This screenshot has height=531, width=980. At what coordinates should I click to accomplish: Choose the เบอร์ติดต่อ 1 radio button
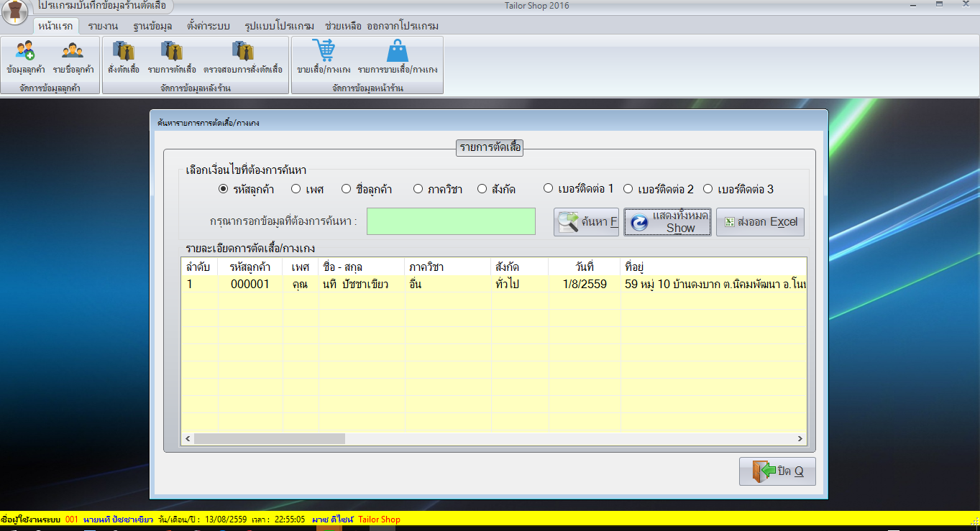549,189
